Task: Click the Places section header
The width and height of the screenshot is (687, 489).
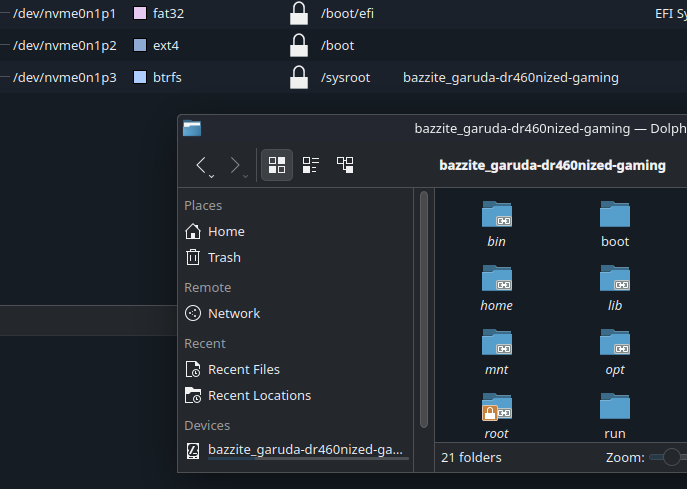Action: (203, 206)
